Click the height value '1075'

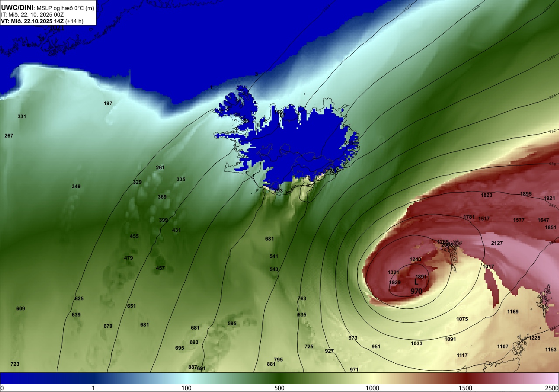click(462, 319)
